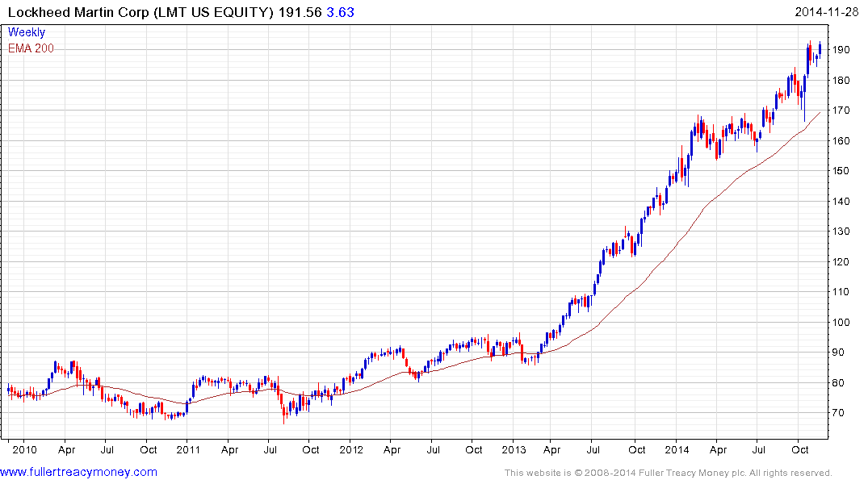The height and width of the screenshot is (484, 868).
Task: Click the 190 price axis label
Action: pyautogui.click(x=841, y=50)
